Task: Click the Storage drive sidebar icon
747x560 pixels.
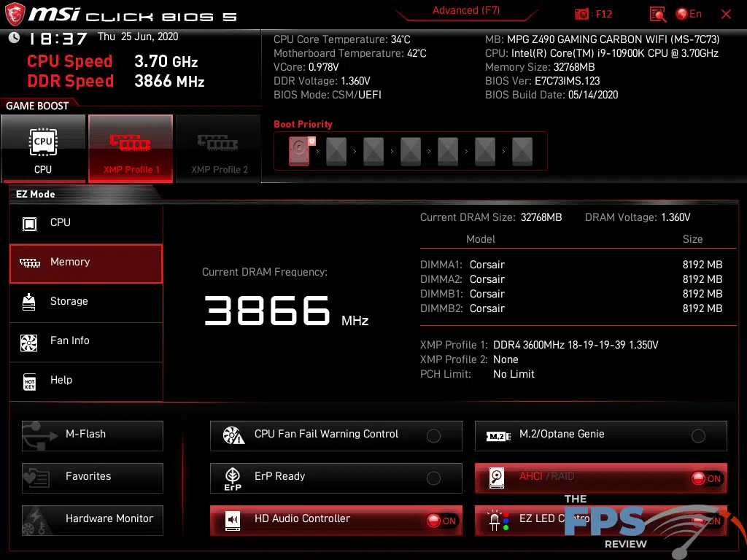Action: (29, 302)
